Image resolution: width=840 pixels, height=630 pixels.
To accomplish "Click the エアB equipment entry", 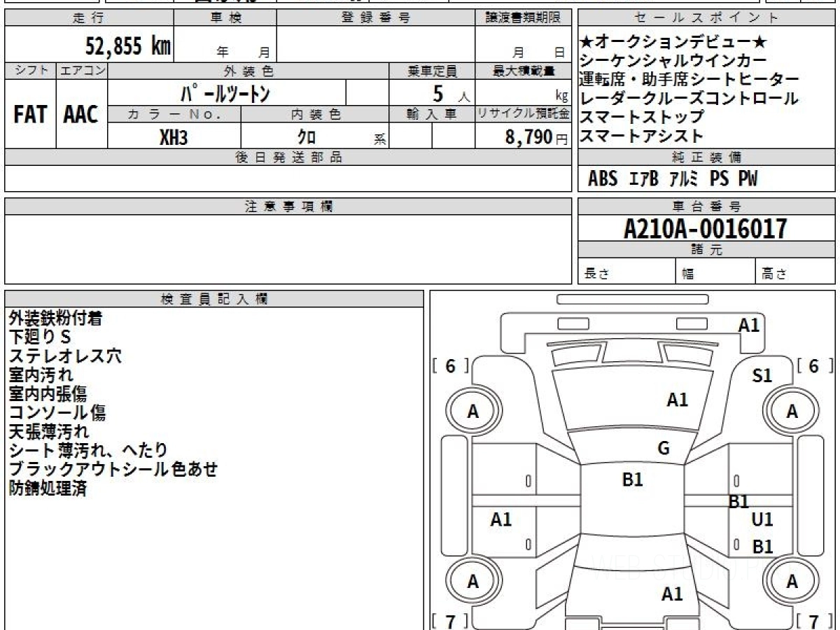I will tap(643, 179).
